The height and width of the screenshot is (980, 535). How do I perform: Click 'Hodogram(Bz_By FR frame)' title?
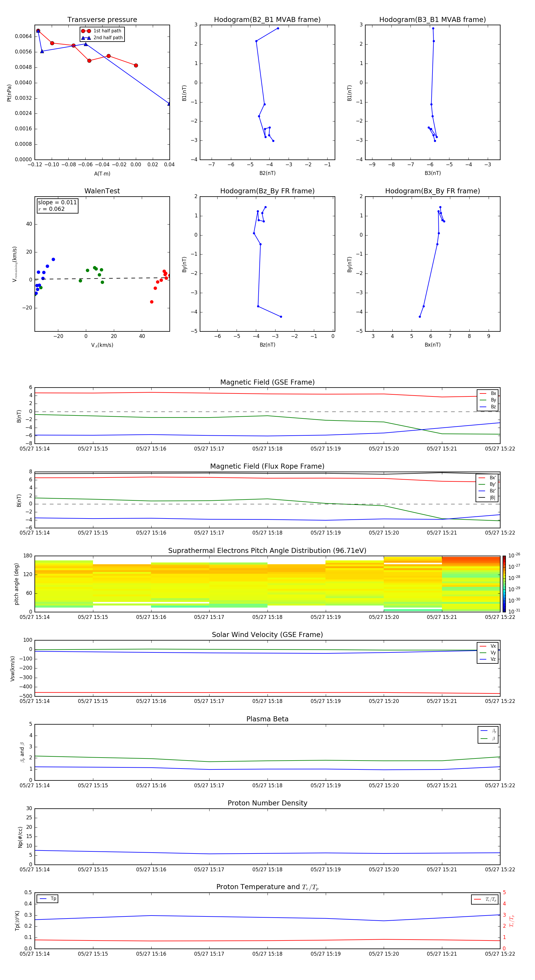[x=267, y=191]
